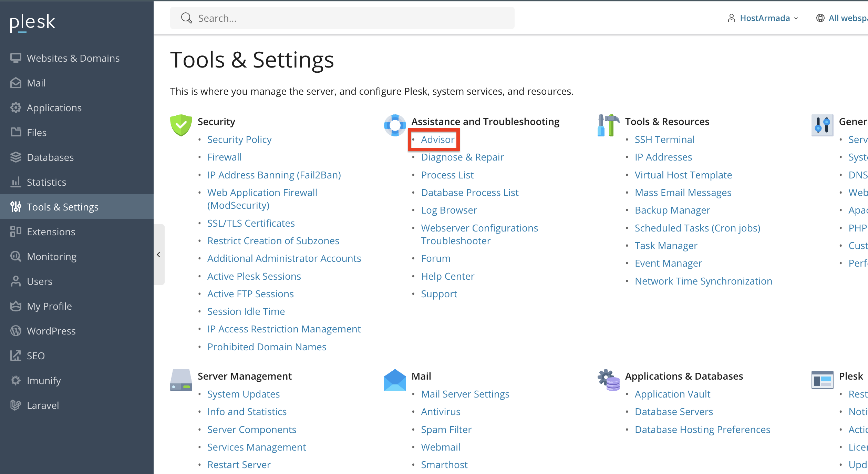Screen dimensions: 868x474
Task: Open Application Vault link
Action: pos(673,394)
